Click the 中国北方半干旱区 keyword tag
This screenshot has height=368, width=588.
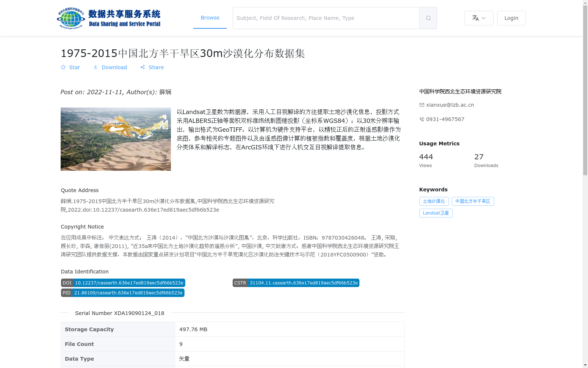(473, 201)
